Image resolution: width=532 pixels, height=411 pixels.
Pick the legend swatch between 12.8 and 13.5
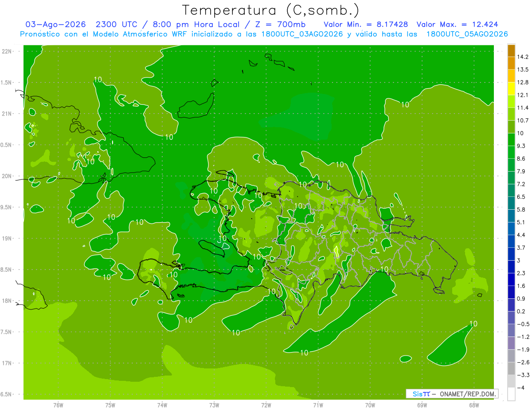[511, 76]
